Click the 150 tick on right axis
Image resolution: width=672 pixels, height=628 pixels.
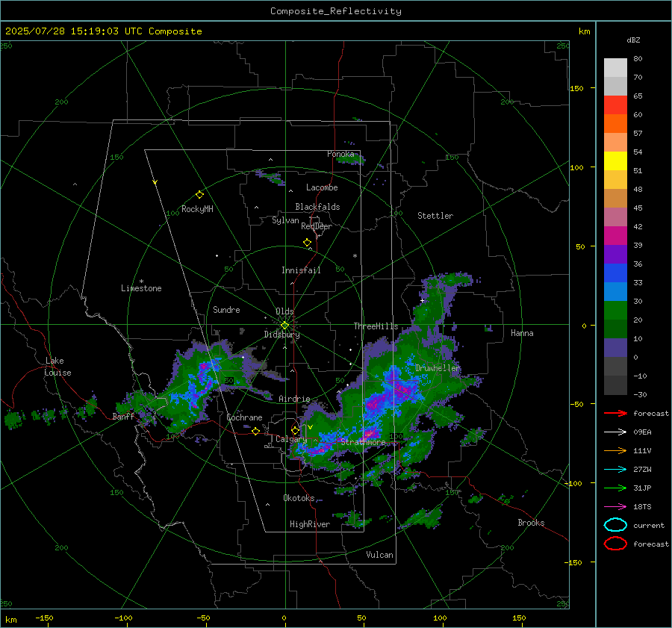577,88
